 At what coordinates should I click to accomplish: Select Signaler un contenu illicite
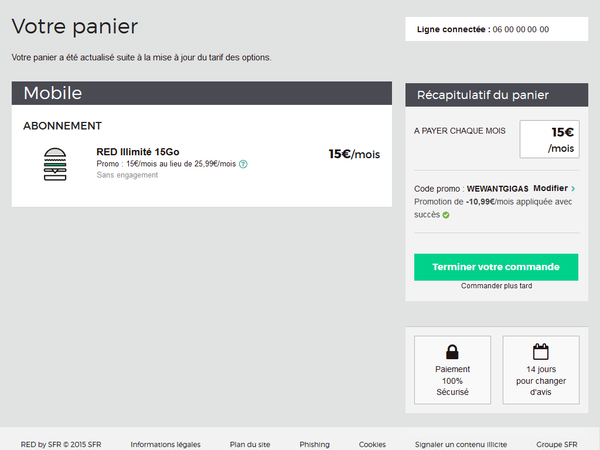pyautogui.click(x=461, y=444)
